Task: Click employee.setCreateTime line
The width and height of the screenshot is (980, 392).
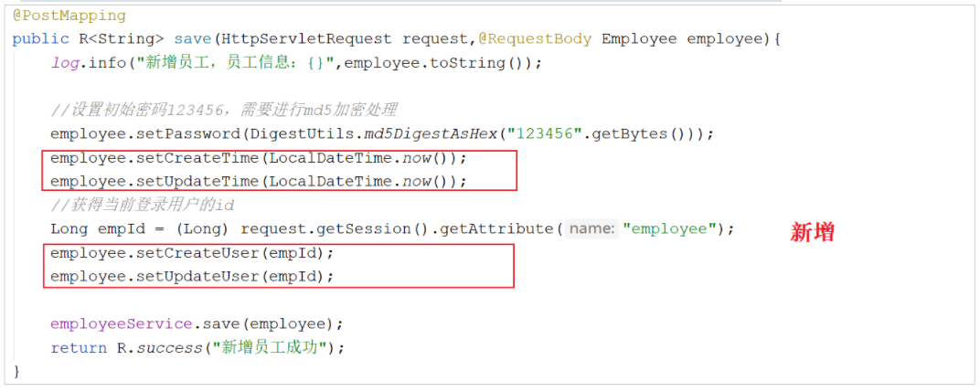Action: pyautogui.click(x=259, y=158)
